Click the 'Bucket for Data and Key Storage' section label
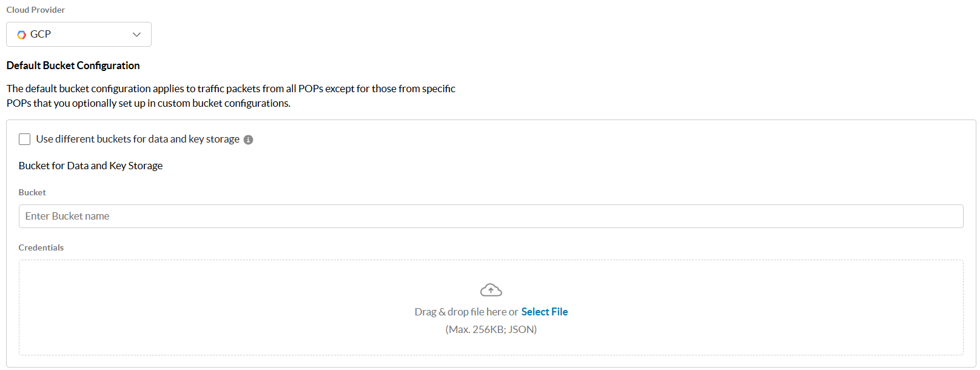 point(90,165)
